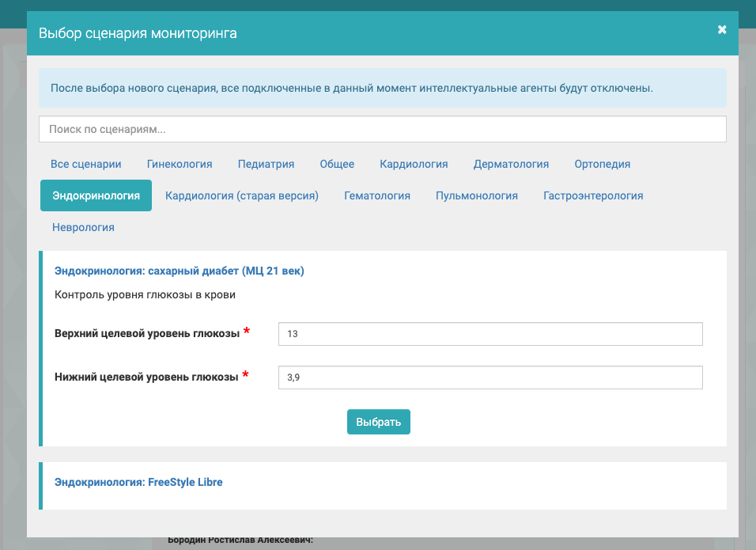Click the active Эндокринология tab

[x=96, y=195]
